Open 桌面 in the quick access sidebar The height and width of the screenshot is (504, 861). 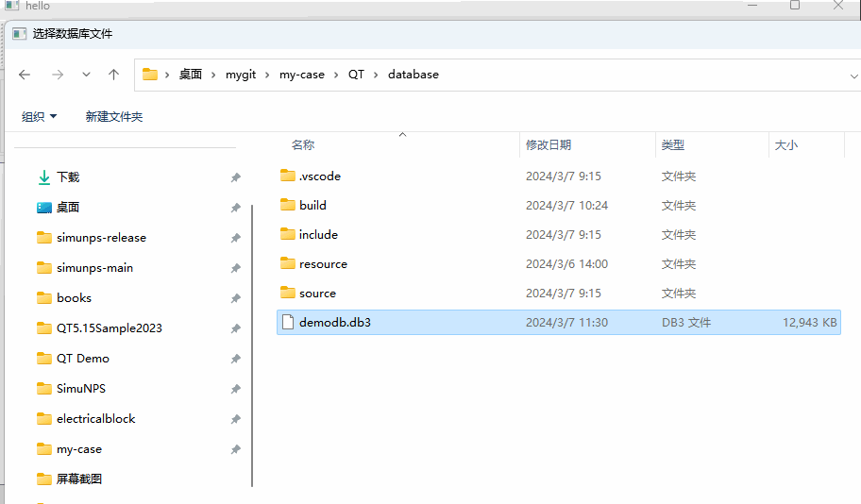click(68, 208)
